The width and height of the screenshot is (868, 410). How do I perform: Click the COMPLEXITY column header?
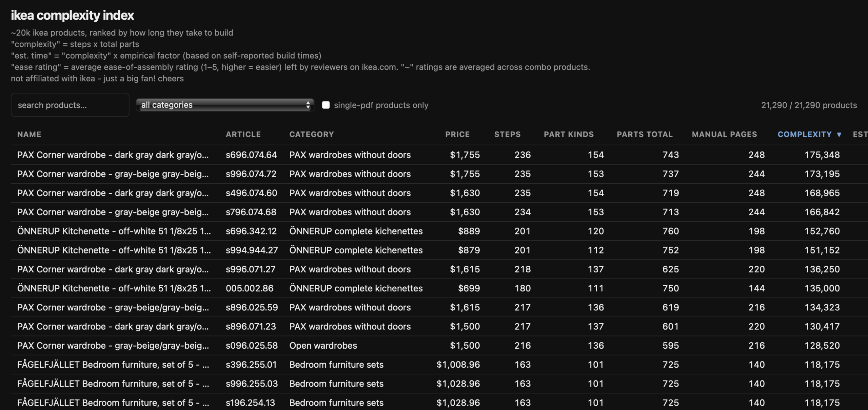pyautogui.click(x=805, y=135)
